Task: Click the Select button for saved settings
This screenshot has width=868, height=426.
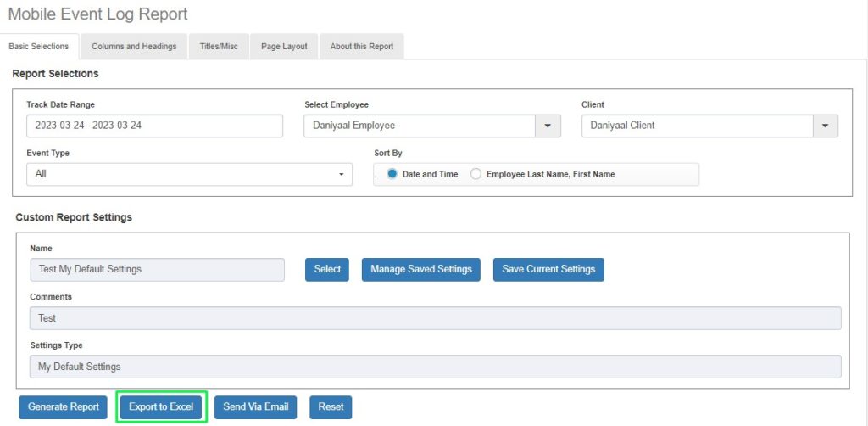Action: (327, 269)
